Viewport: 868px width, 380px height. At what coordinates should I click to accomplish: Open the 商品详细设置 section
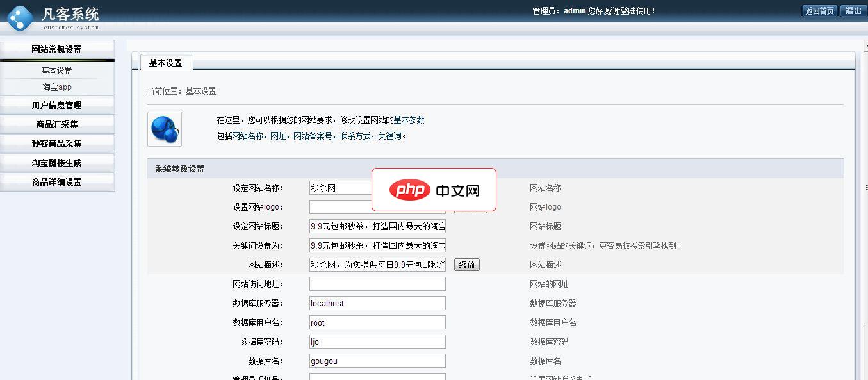point(58,182)
